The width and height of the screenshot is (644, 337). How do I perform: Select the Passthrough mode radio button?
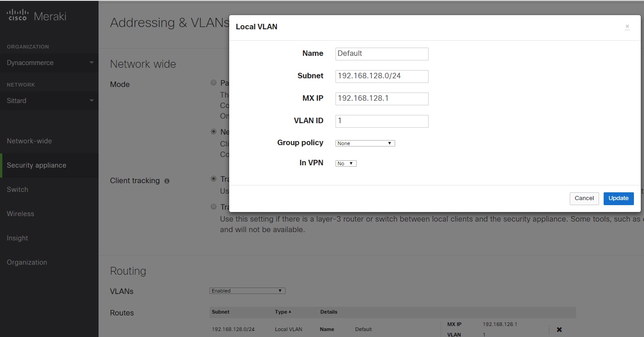coord(214,82)
